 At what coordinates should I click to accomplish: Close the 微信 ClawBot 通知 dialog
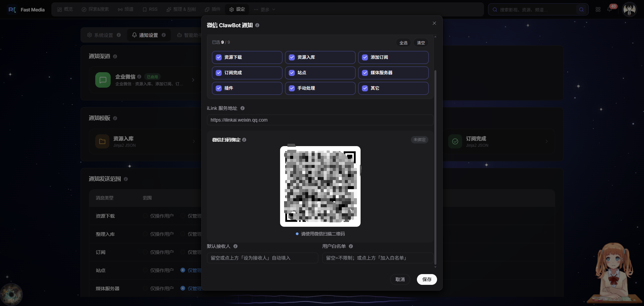point(434,23)
